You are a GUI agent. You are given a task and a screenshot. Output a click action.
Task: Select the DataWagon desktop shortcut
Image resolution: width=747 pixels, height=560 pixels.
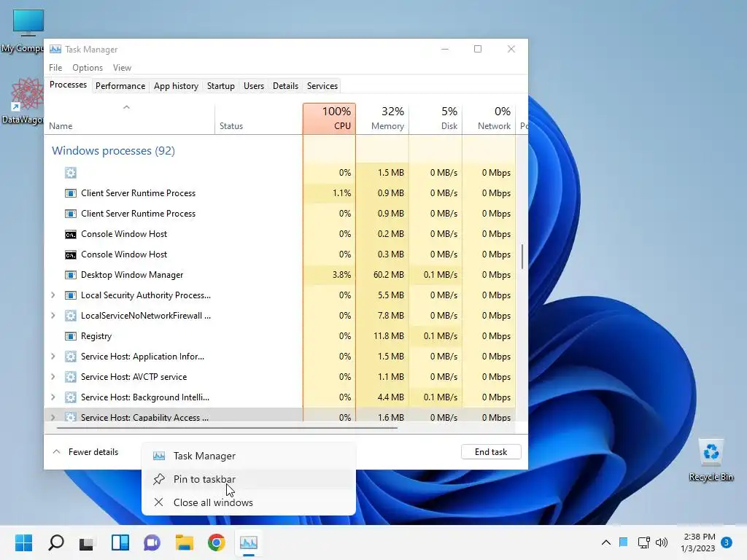click(x=24, y=101)
